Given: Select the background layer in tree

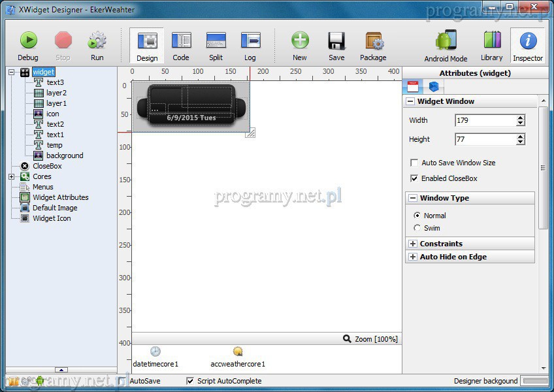Looking at the screenshot, I should point(65,155).
